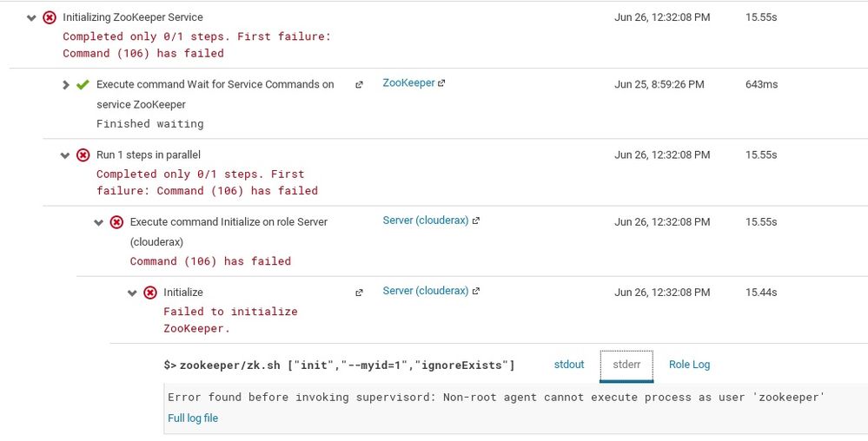The width and height of the screenshot is (868, 441).
Task: Click the red error icon beside Run 1 steps in parallel
Action: (83, 155)
